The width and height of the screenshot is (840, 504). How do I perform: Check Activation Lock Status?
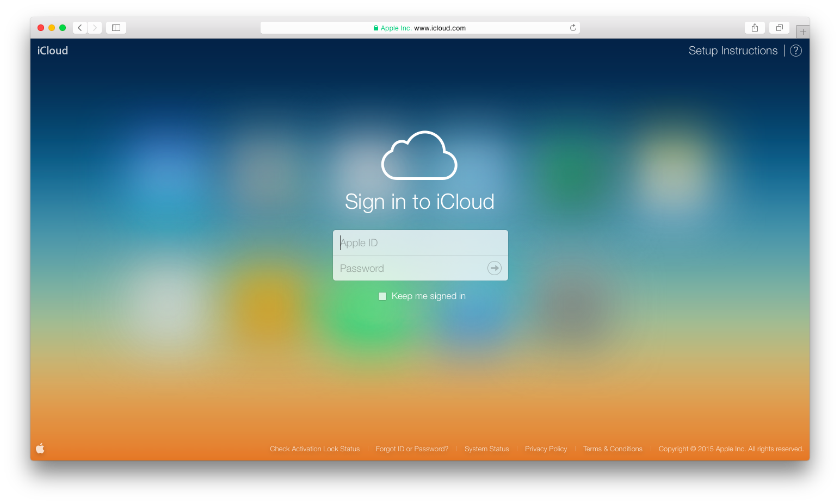(x=314, y=449)
